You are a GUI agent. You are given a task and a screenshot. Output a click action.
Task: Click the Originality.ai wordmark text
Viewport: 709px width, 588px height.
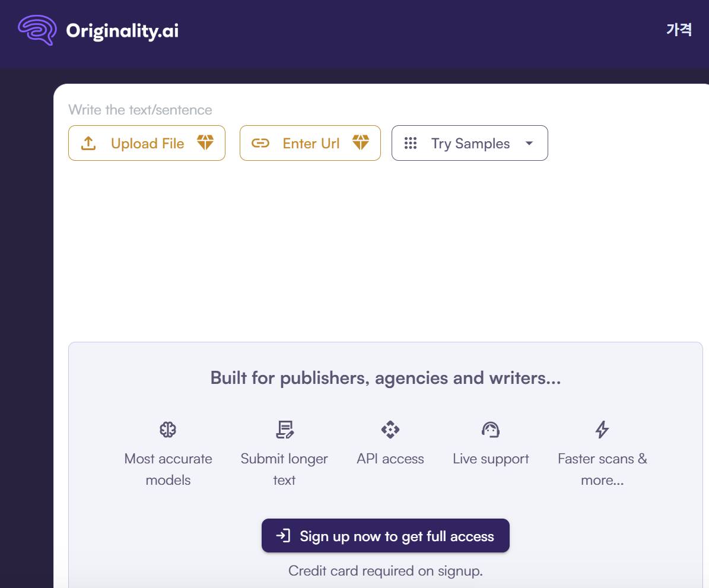(122, 31)
